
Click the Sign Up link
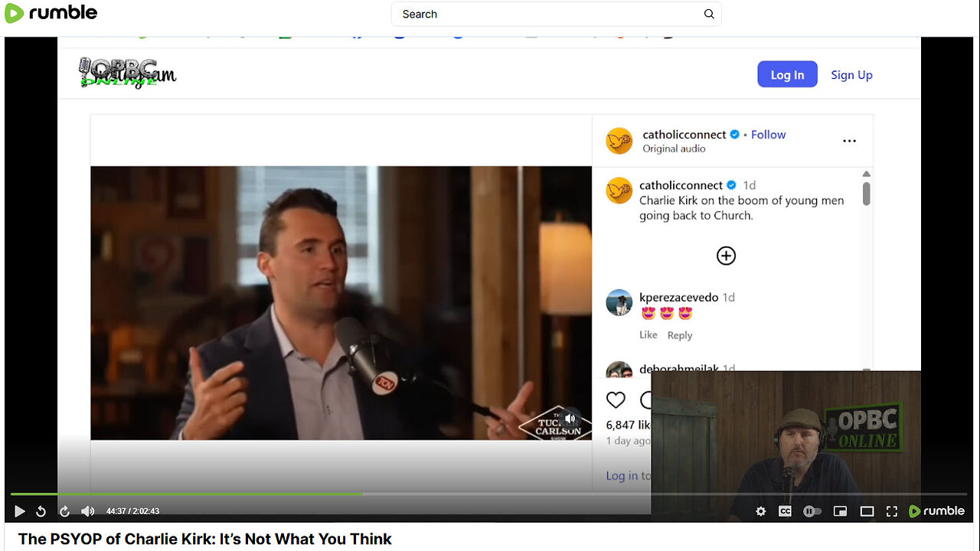click(851, 74)
